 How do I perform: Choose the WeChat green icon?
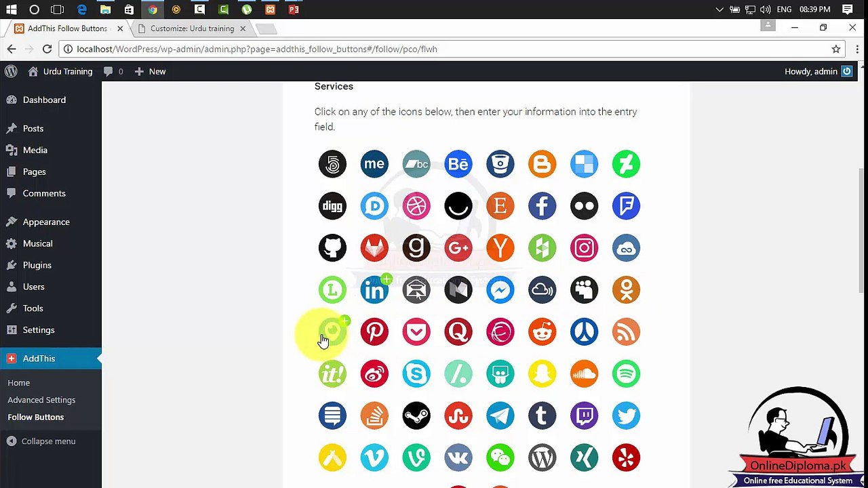click(x=500, y=458)
